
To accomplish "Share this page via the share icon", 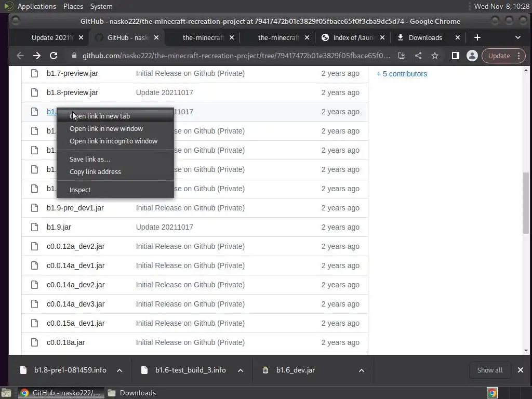I will 418,56.
